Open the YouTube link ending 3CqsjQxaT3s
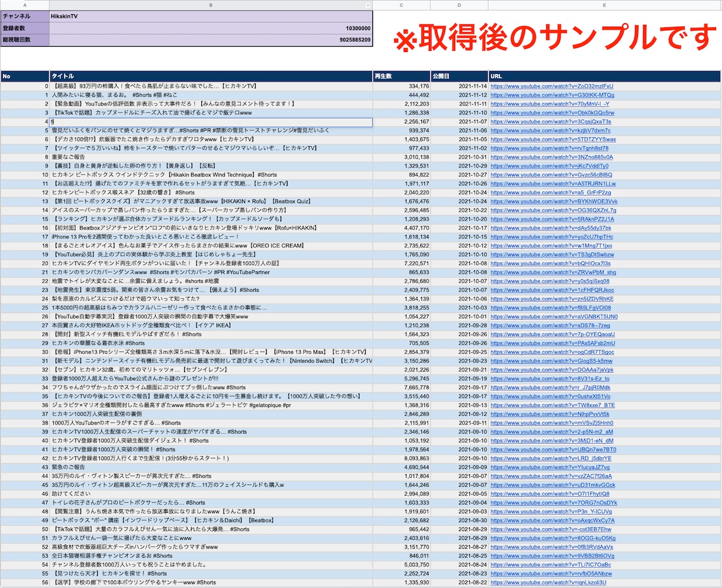Viewport: 722px width, 588px height. pyautogui.click(x=551, y=122)
